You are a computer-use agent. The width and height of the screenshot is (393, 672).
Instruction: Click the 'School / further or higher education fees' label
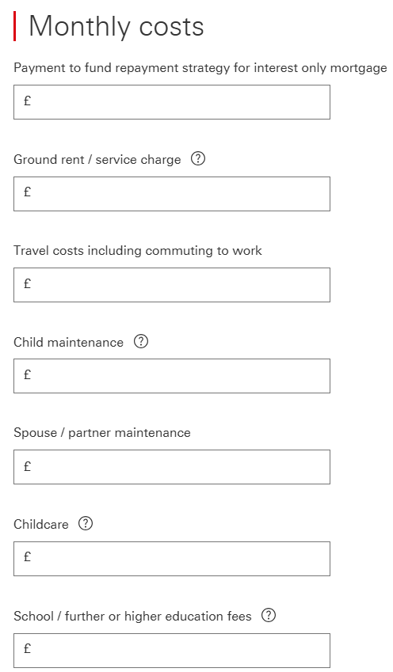pos(132,616)
